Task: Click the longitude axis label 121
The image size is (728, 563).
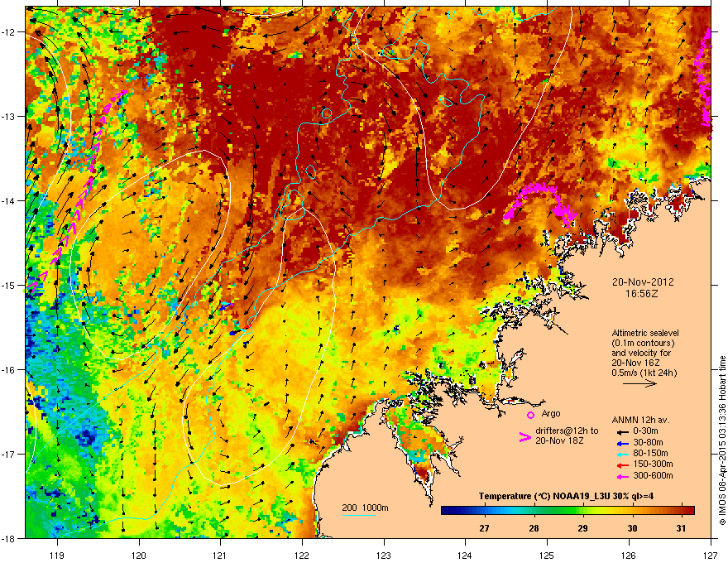Action: coord(220,555)
